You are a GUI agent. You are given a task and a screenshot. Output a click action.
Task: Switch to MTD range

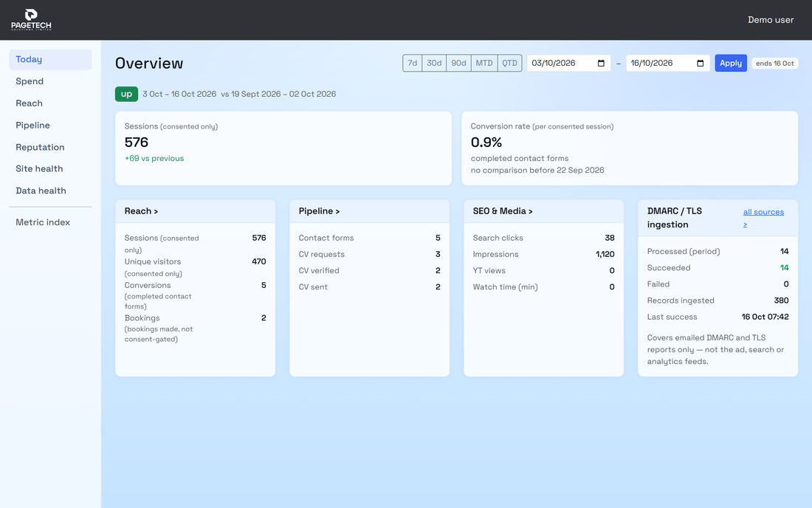[484, 63]
